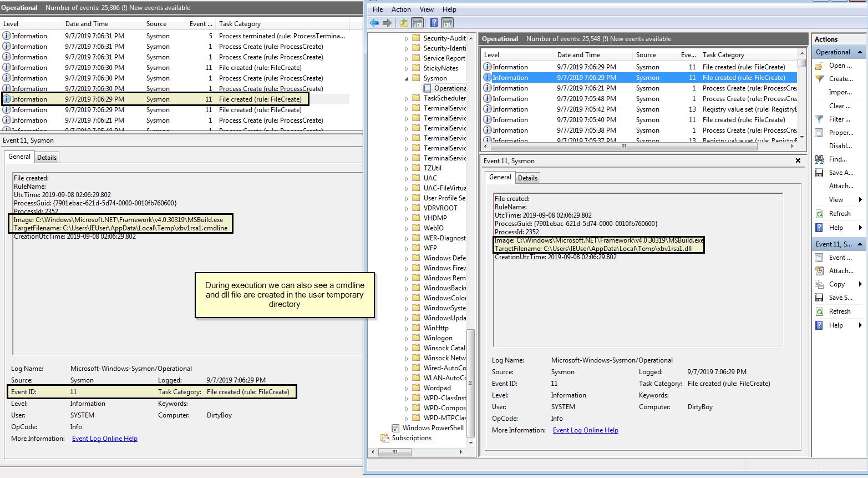The height and width of the screenshot is (478, 868).
Task: Click console tree vertical scrollbar down arrow
Action: [x=471, y=443]
